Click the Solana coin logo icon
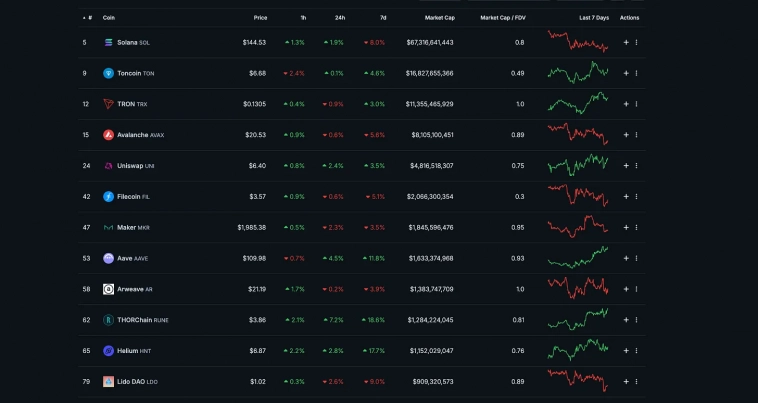Image resolution: width=758 pixels, height=403 pixels. pos(108,43)
